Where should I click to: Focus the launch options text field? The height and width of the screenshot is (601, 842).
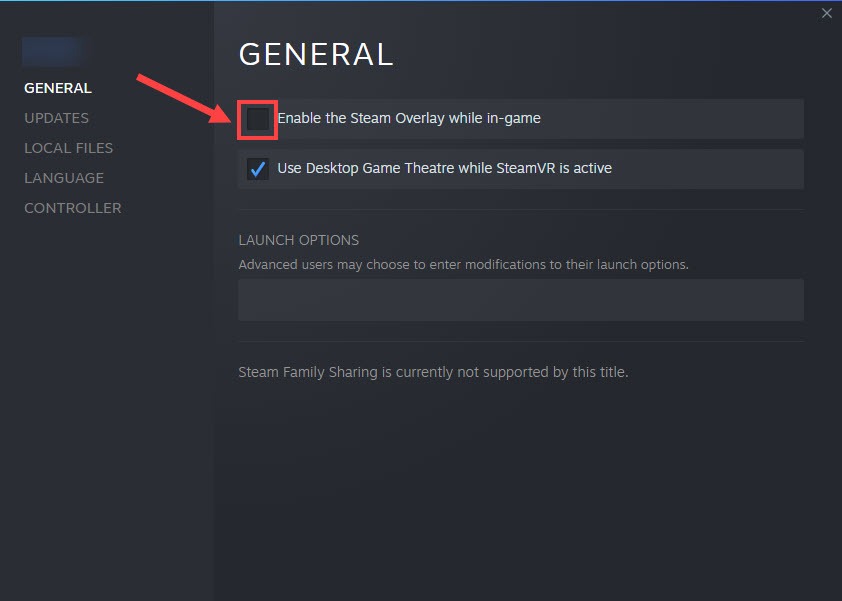[520, 300]
